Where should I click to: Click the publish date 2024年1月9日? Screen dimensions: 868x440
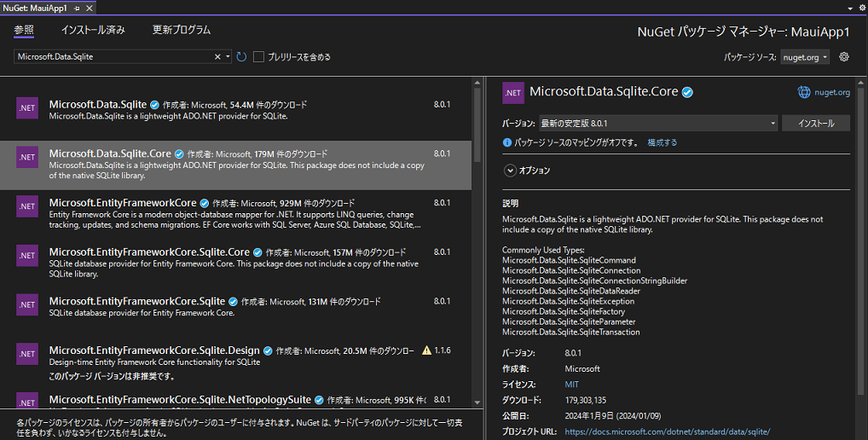tap(613, 415)
